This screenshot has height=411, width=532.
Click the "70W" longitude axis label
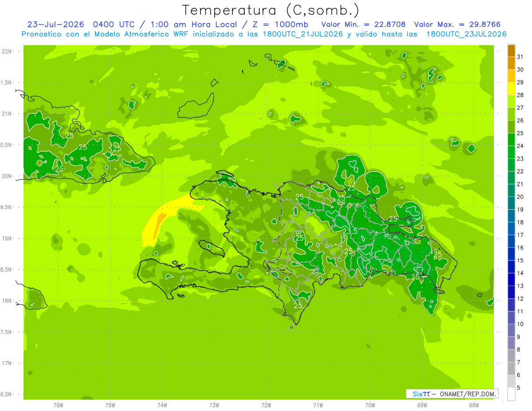click(x=370, y=405)
